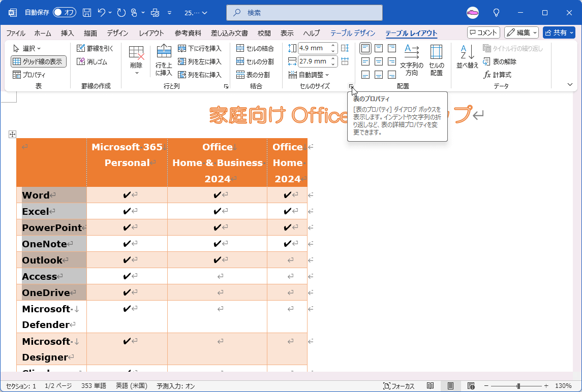582x392 pixels.
Task: Toggle グリッド線の表示 gridlines display
Action: pyautogui.click(x=39, y=61)
